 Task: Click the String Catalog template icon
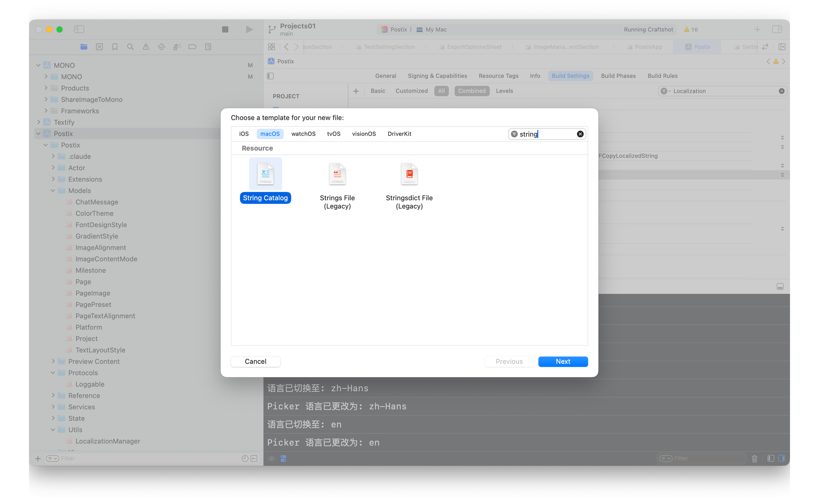coord(265,174)
